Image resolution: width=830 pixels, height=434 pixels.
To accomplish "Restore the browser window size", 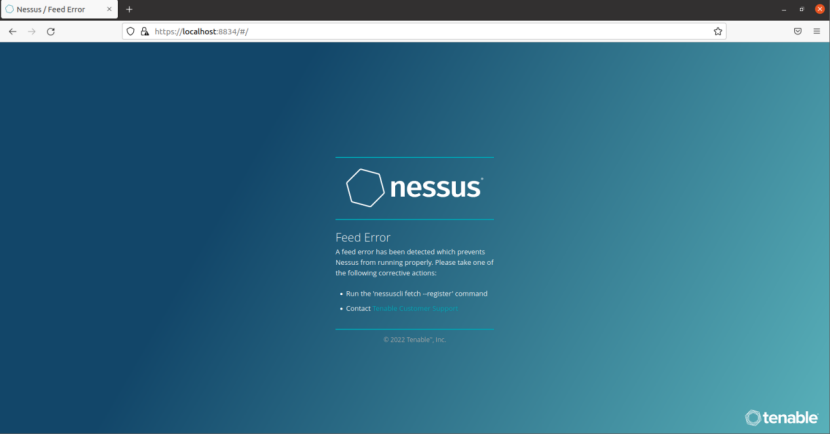I will click(801, 10).
